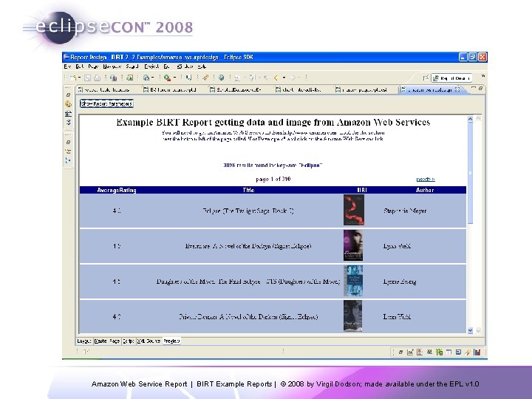Open the Navigate menu

coord(112,66)
